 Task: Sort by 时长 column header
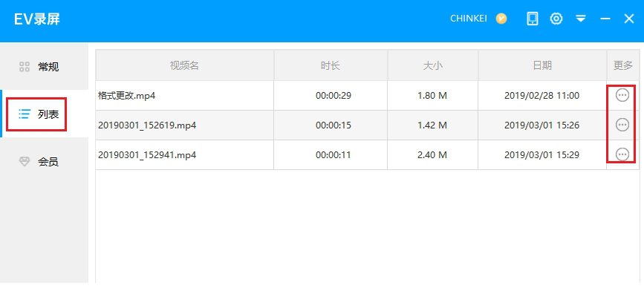[331, 65]
